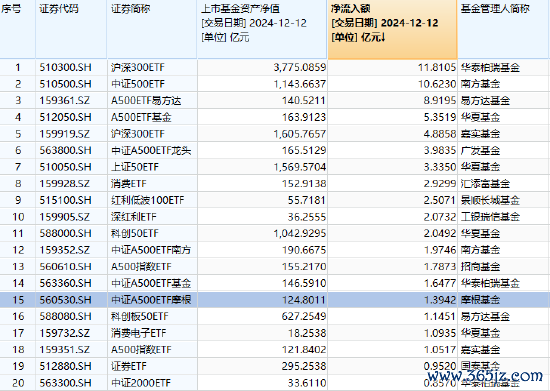Select the 证券简称 column header
Viewport: 550px width, 391px height.
tap(152, 29)
